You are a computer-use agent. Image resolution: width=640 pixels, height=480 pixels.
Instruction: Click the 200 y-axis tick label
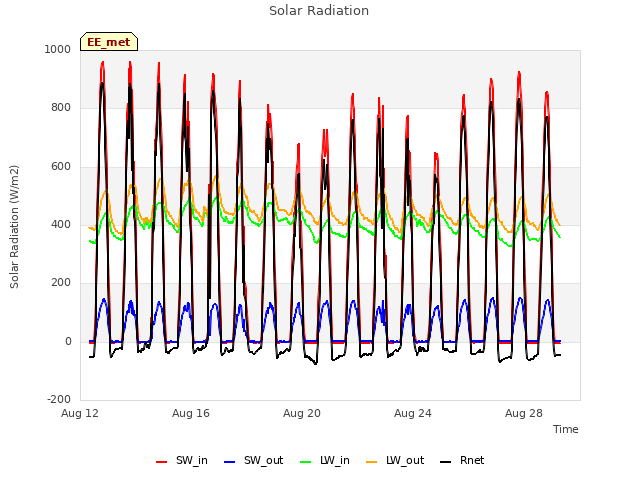(x=61, y=282)
